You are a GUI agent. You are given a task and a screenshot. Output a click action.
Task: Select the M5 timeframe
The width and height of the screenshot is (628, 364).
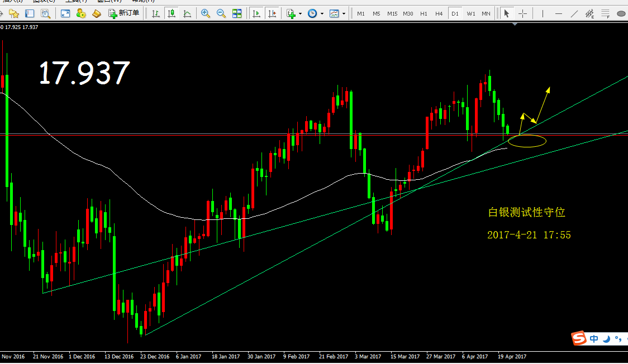[x=377, y=13]
